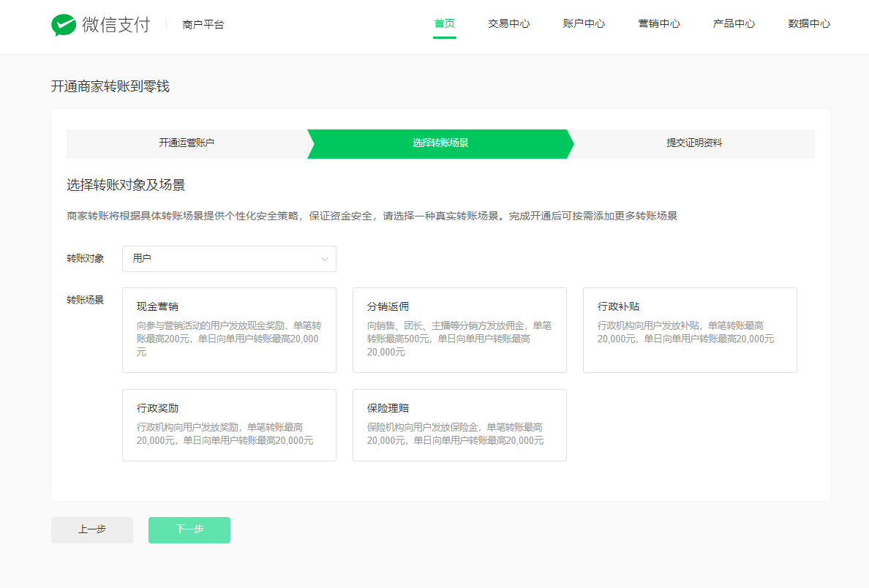Choose the 分销返佣 scenario card
This screenshot has width=869, height=588.
pyautogui.click(x=459, y=330)
